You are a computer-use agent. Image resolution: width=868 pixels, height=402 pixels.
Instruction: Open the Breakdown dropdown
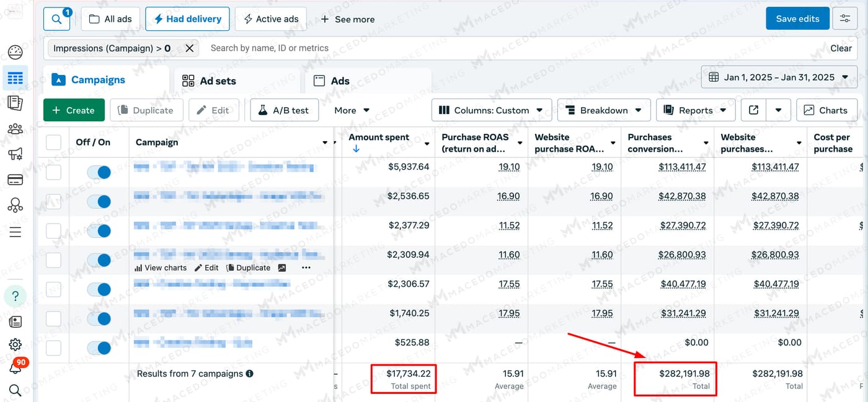[604, 110]
